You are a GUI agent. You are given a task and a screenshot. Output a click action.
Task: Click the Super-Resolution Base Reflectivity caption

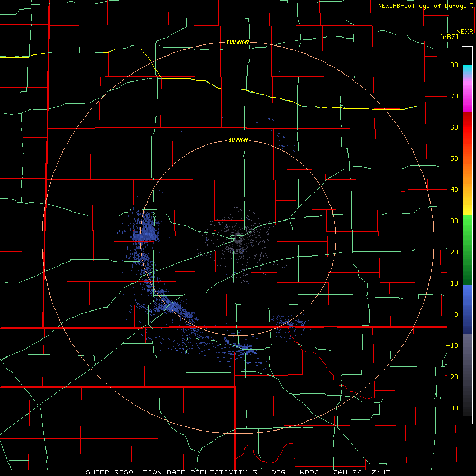point(237,472)
